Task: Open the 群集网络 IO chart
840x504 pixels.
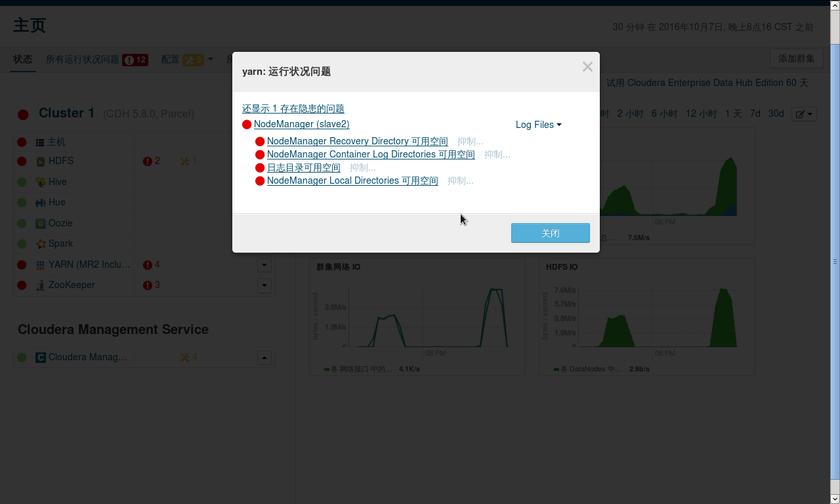Action: point(338,267)
